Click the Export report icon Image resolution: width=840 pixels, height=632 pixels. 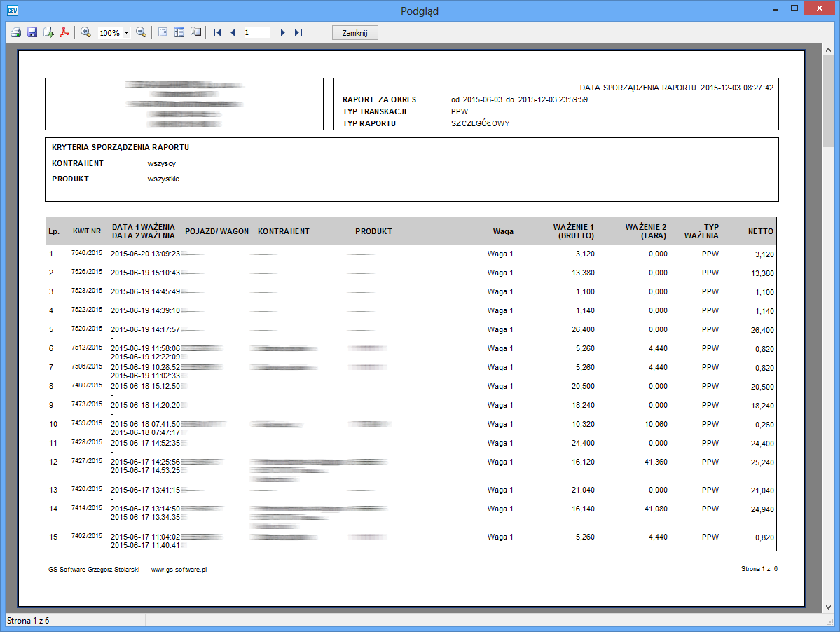(x=48, y=32)
